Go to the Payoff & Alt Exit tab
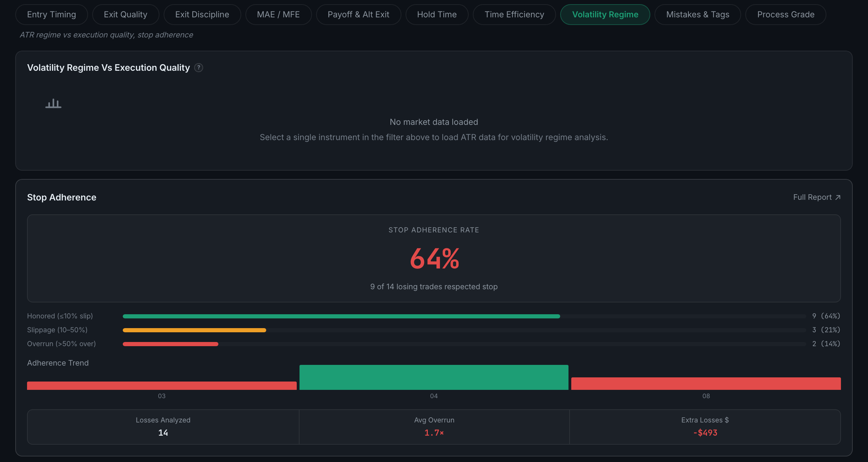The width and height of the screenshot is (868, 462). coord(358,15)
